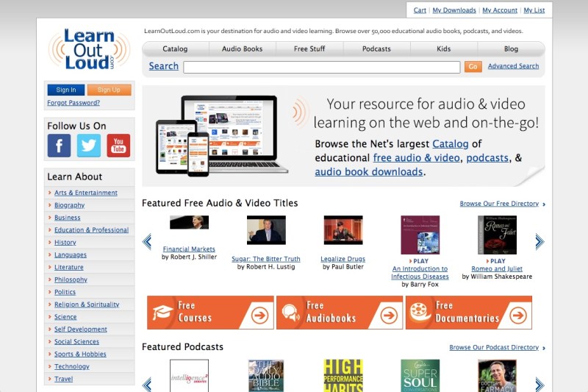Click the LearnOutLoud.com logo

pyautogui.click(x=89, y=49)
